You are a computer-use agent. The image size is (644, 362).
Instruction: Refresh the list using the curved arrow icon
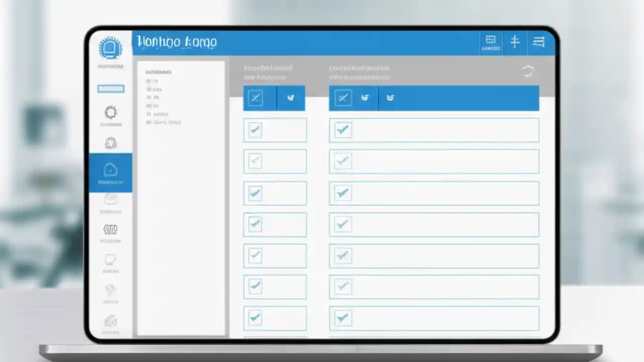(528, 71)
